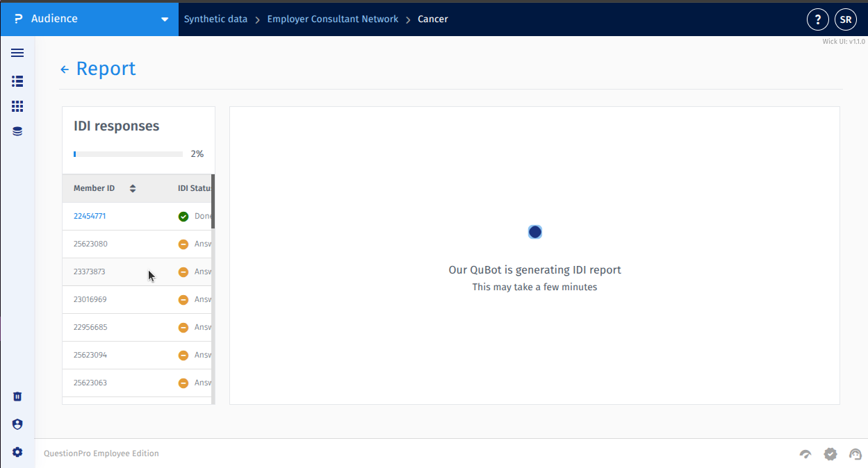This screenshot has width=868, height=468.
Task: Select the list view icon in sidebar
Action: pos(17,81)
